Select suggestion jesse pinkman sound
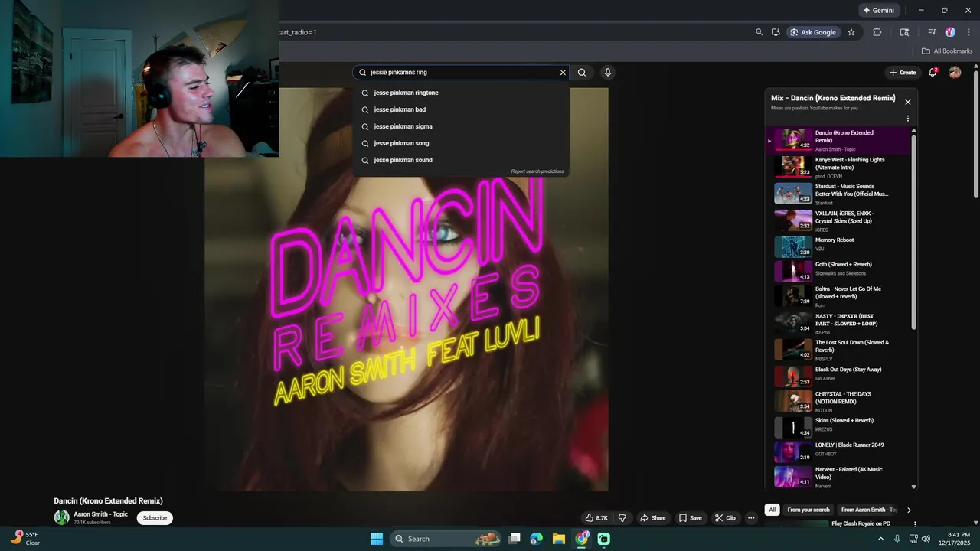The width and height of the screenshot is (980, 551). [461, 160]
